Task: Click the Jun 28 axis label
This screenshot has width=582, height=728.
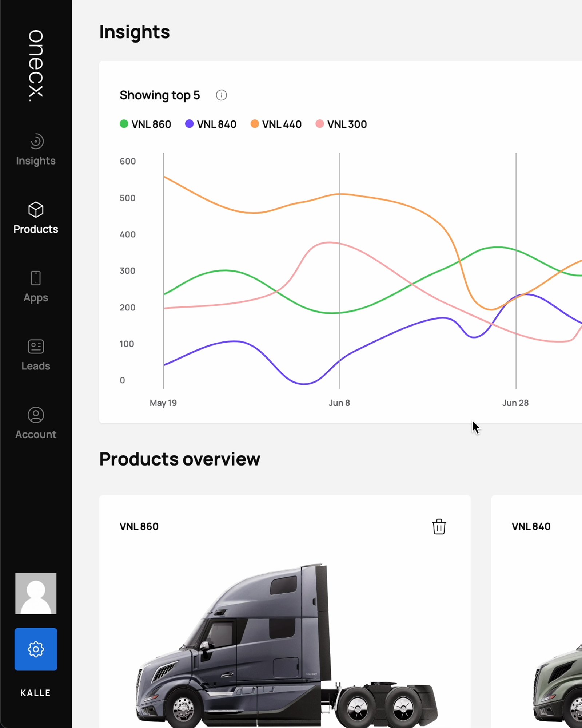Action: (515, 403)
